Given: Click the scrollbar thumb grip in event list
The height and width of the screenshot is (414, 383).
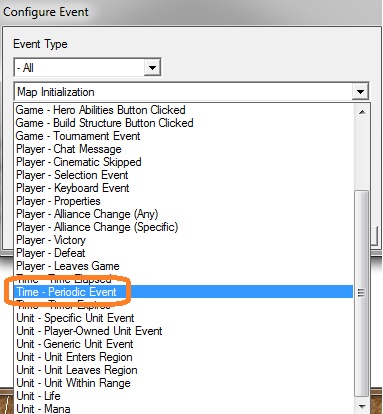Looking at the screenshot, I should tap(362, 293).
